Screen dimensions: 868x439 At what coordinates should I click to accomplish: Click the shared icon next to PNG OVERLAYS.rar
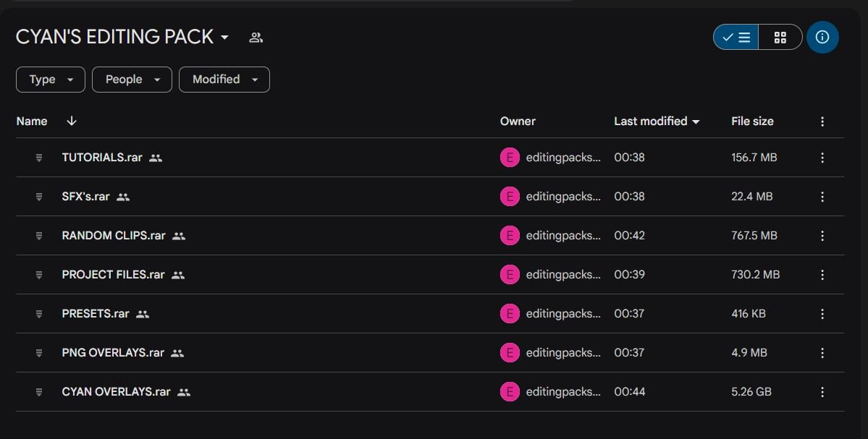coord(177,353)
